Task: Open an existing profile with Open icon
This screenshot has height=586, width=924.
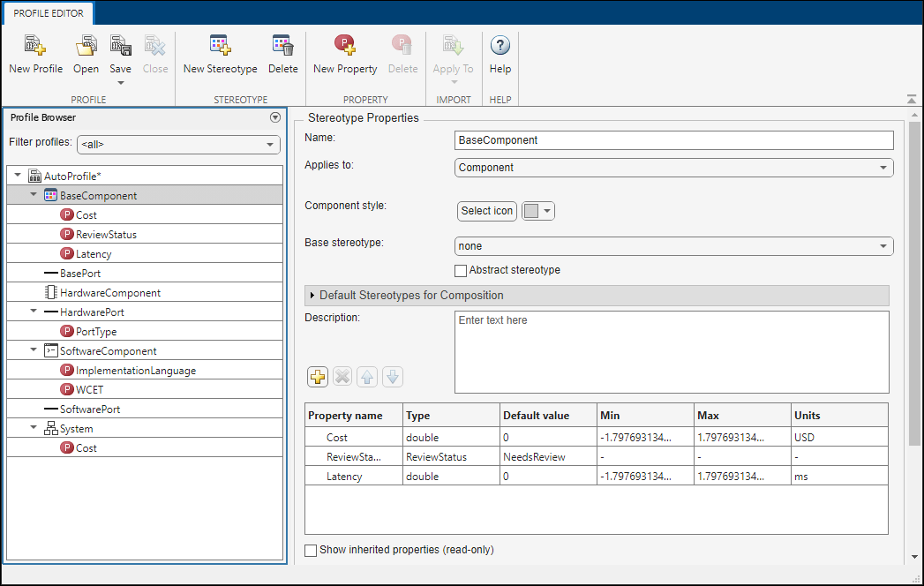Action: coord(86,47)
